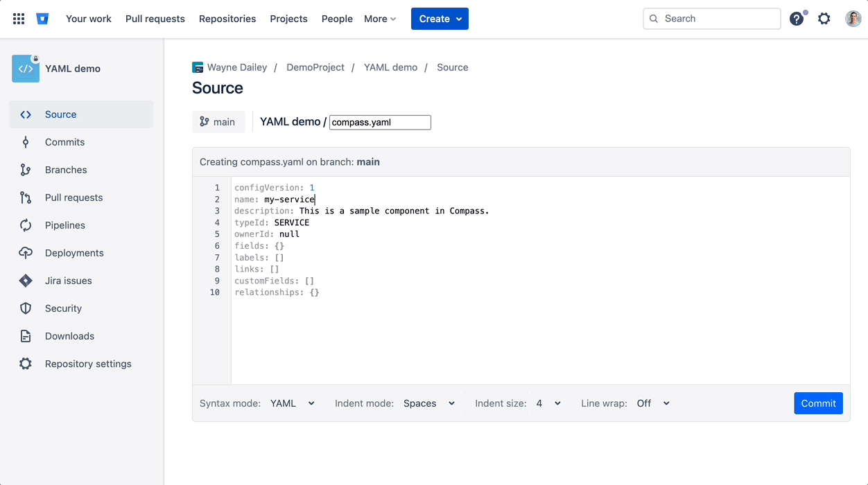Go to Deployments in the sidebar
Image resolution: width=868 pixels, height=485 pixels.
(x=81, y=253)
